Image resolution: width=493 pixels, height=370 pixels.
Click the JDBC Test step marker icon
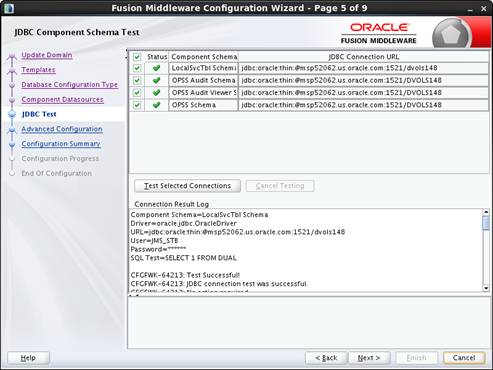point(12,114)
